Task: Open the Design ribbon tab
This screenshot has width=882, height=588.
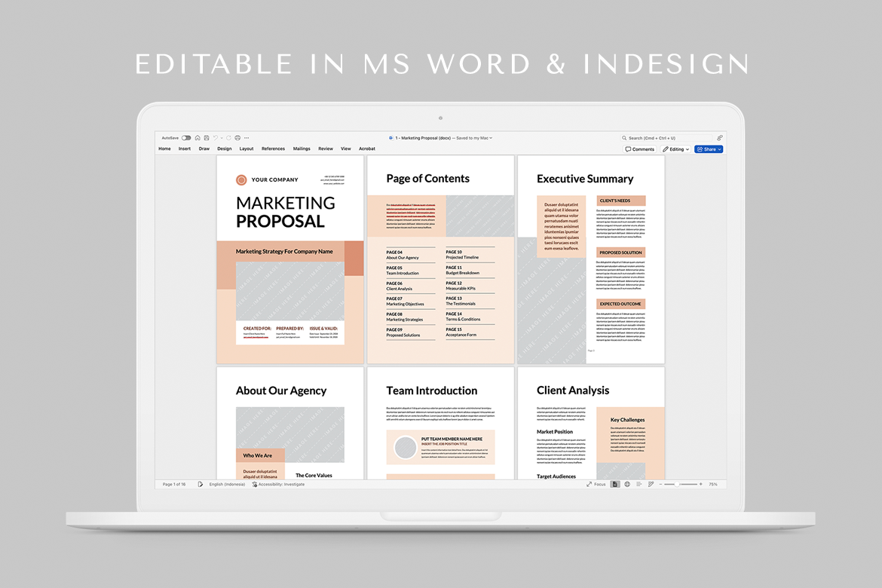Action: (x=225, y=149)
